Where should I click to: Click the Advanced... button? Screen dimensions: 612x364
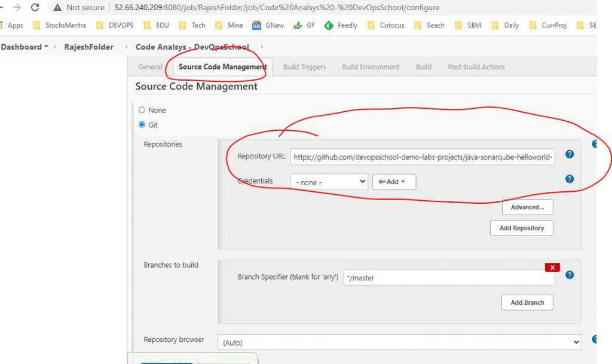coord(527,207)
